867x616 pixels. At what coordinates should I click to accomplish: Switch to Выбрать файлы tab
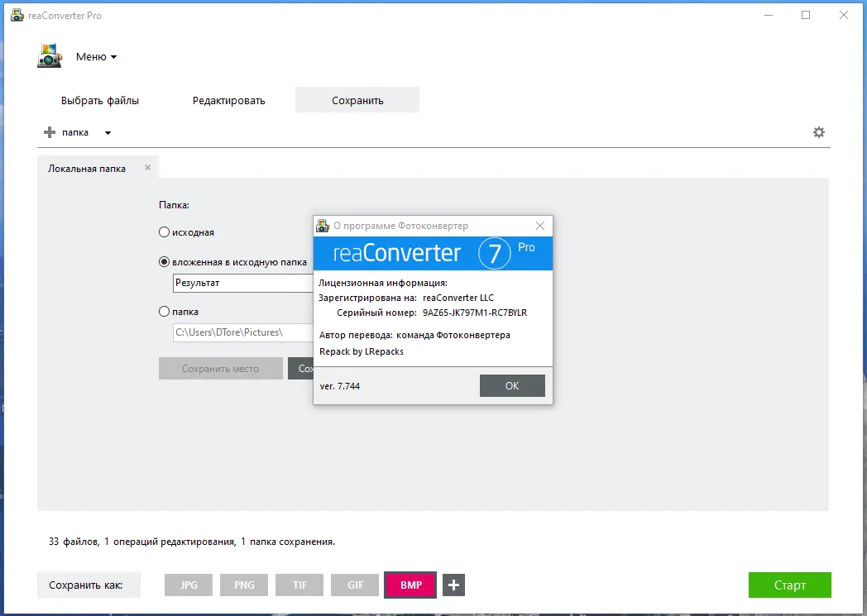click(x=100, y=101)
